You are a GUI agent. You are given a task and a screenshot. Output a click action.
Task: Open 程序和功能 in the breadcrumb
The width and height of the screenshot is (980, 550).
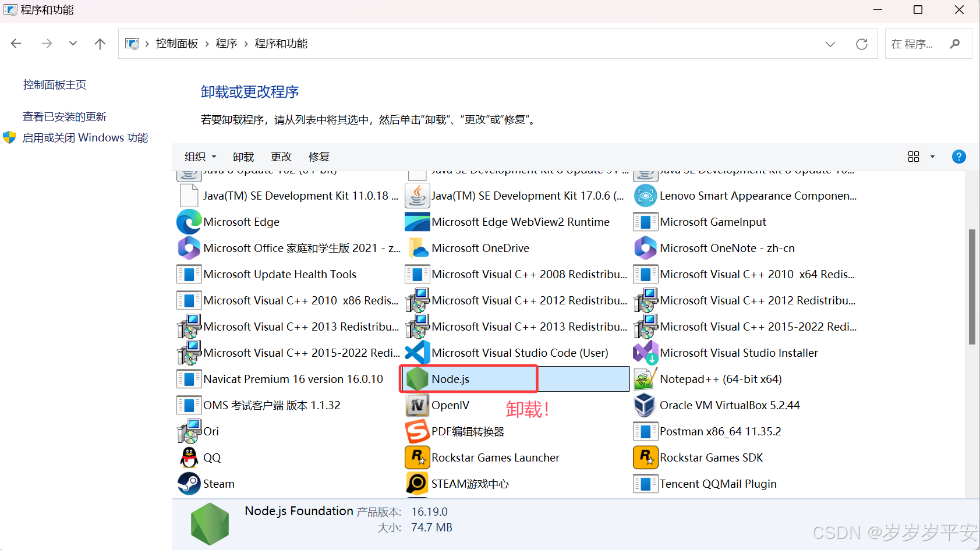click(x=281, y=44)
